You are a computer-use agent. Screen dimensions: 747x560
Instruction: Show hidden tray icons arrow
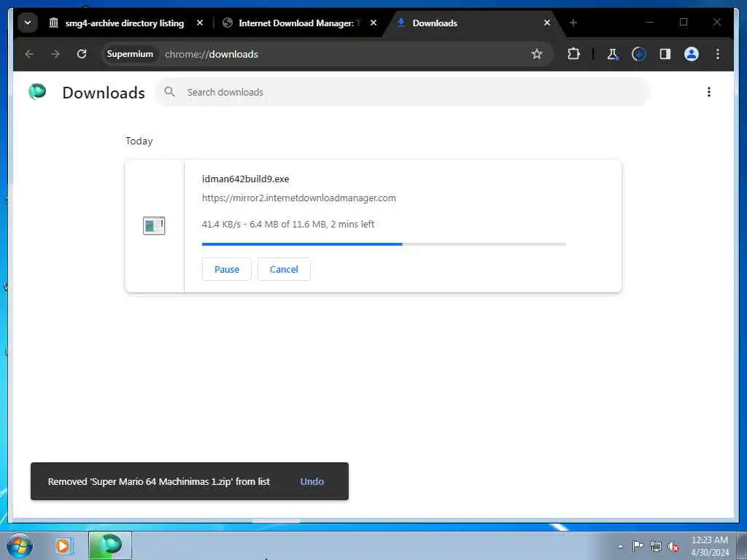(x=620, y=546)
